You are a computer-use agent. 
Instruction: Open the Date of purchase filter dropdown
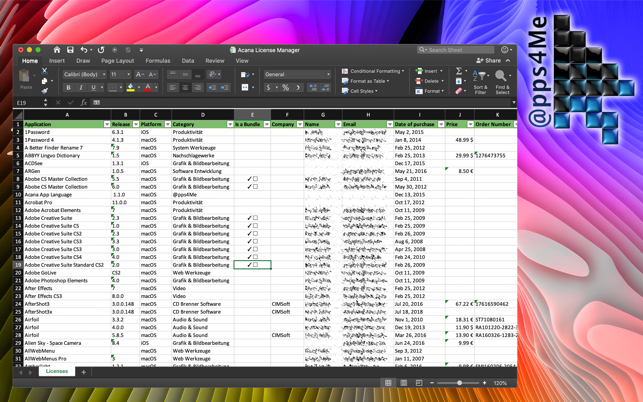click(x=441, y=124)
